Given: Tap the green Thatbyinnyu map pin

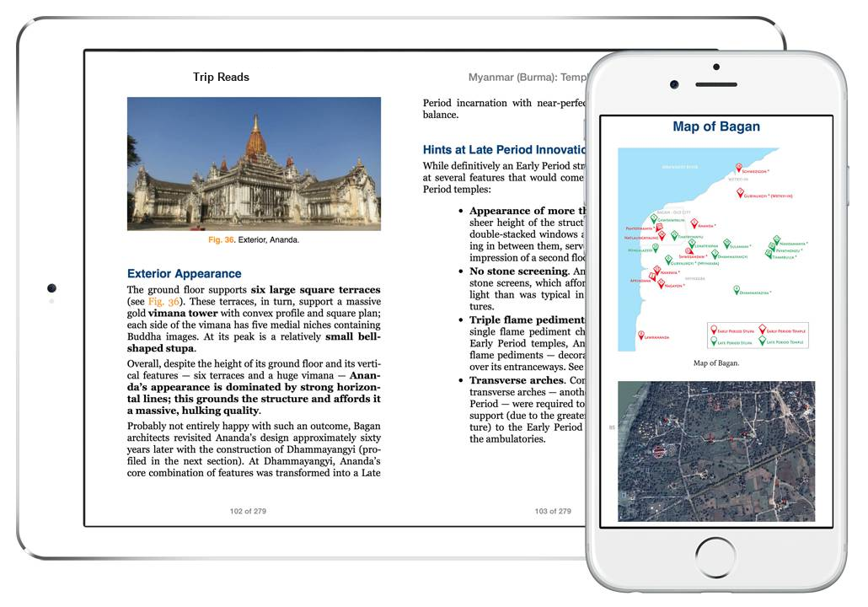Looking at the screenshot, I should tap(674, 235).
